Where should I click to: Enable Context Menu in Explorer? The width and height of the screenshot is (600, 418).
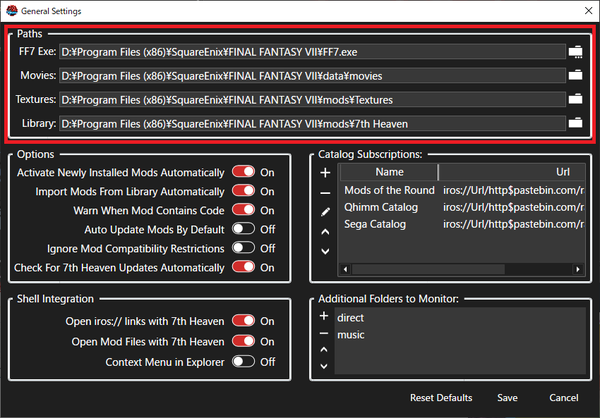point(243,361)
